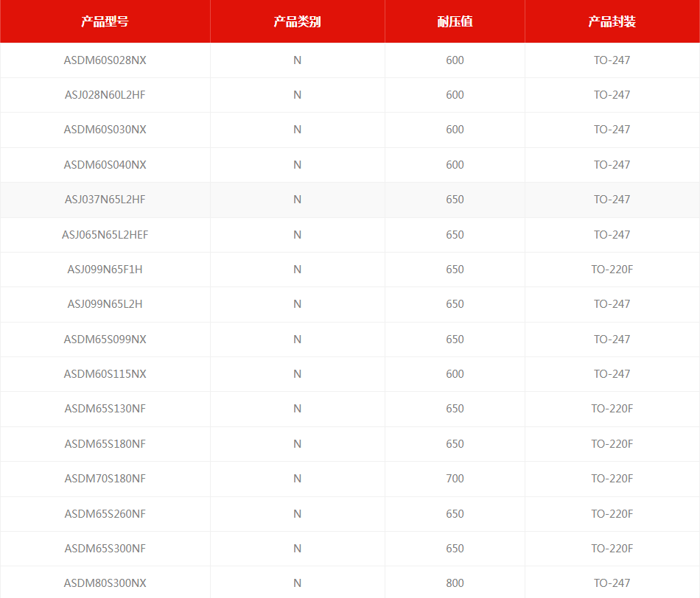
Task: Click the 800 voltage value cell
Action: click(455, 583)
